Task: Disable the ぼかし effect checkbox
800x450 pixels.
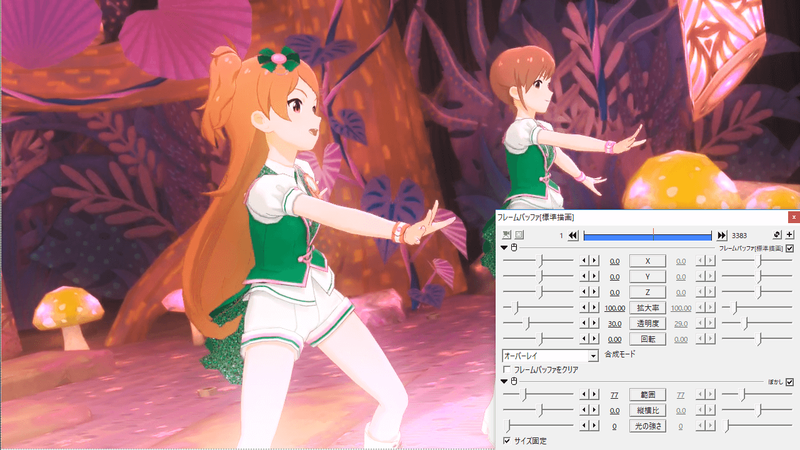Action: [x=790, y=382]
